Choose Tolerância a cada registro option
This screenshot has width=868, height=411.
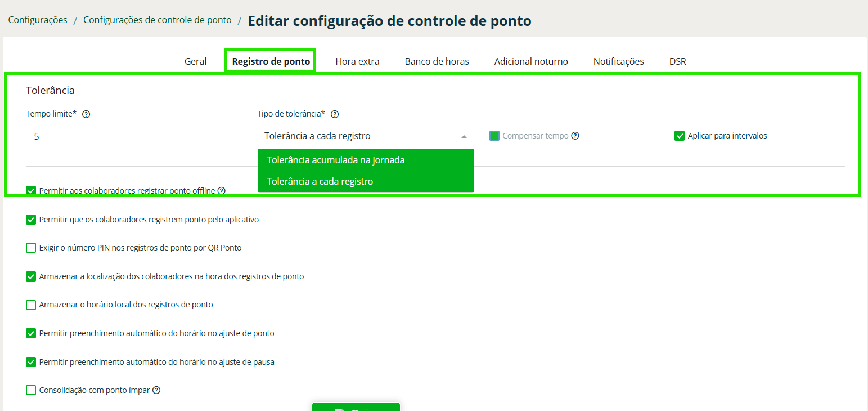(x=320, y=181)
